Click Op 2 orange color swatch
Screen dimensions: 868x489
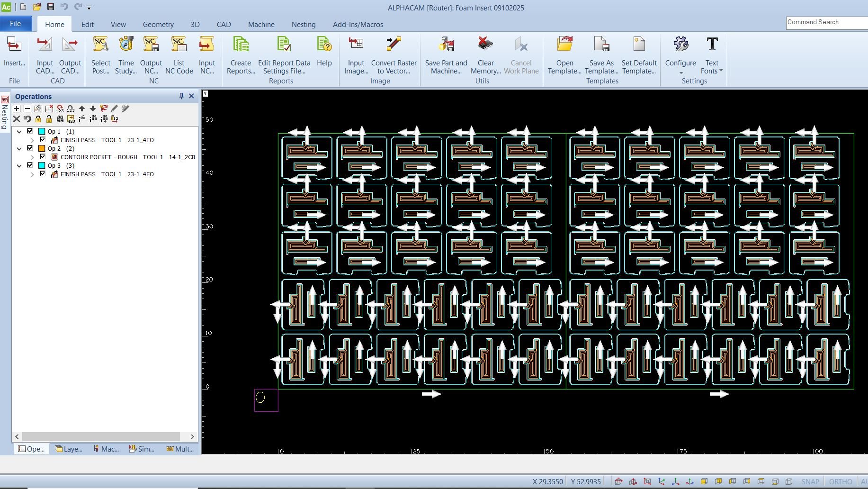pos(42,148)
